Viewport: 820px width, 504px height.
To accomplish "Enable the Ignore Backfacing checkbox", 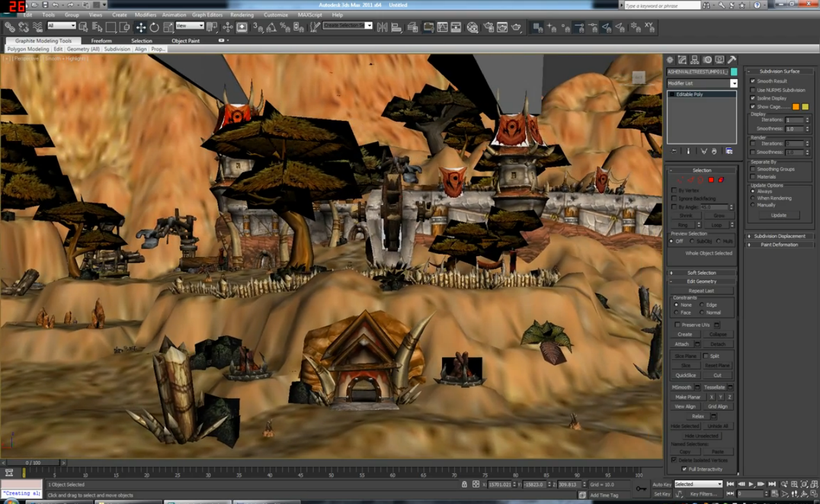I will [x=674, y=199].
